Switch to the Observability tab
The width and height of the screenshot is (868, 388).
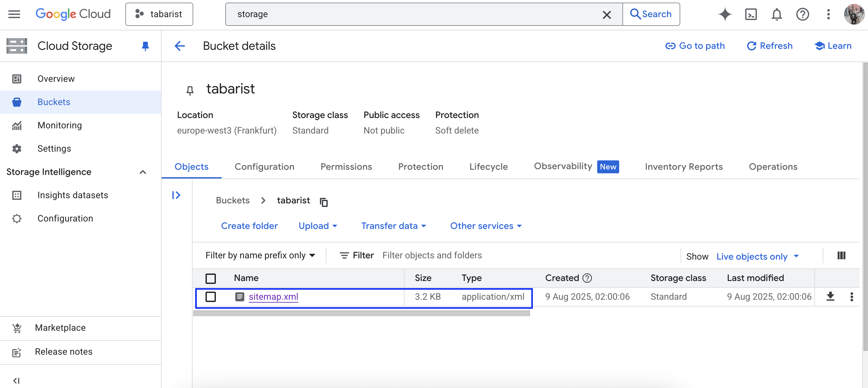click(576, 167)
